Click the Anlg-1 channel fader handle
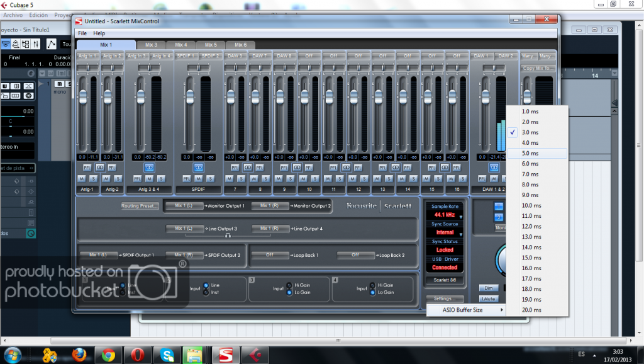Viewport: 644px width, 364px height. click(82, 98)
